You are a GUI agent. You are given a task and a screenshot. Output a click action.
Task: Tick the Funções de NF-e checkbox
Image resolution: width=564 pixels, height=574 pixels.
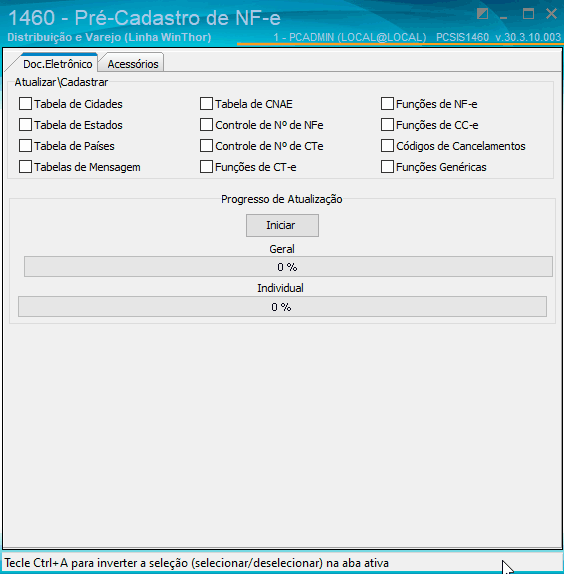(387, 104)
